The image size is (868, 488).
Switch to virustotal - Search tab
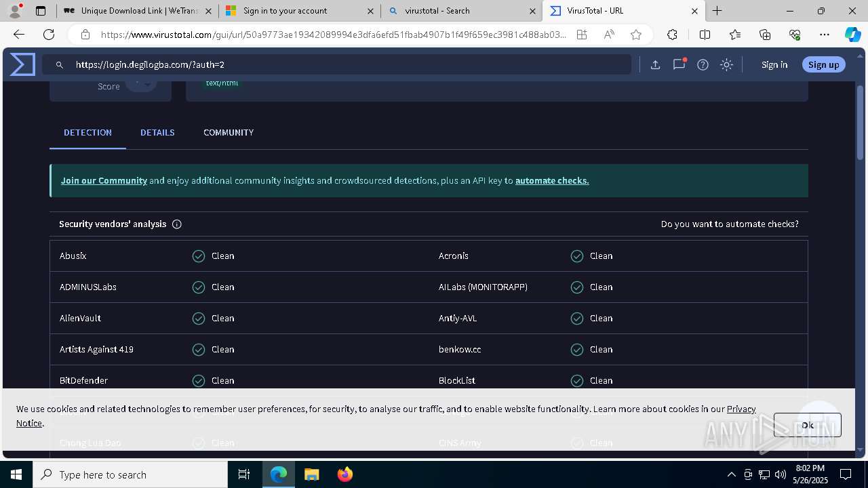462,11
